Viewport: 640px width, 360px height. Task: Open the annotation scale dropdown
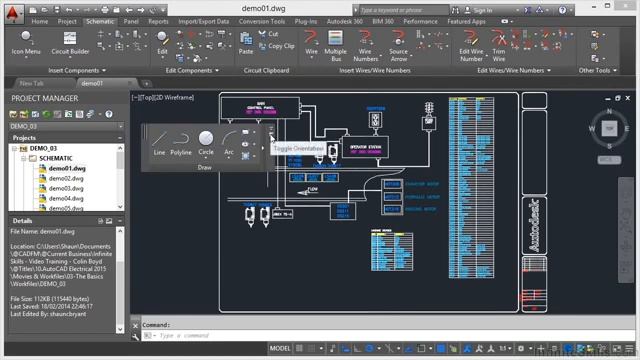coord(506,349)
